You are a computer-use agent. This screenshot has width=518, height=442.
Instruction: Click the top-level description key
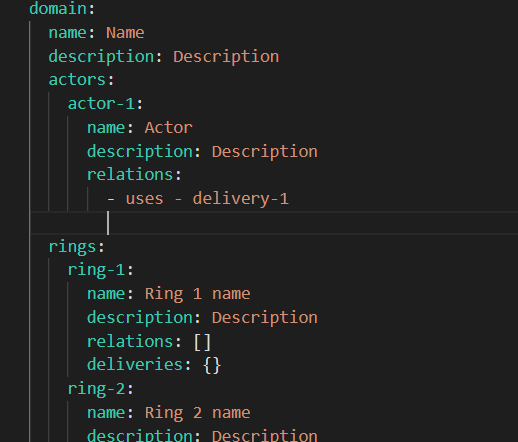coord(101,57)
